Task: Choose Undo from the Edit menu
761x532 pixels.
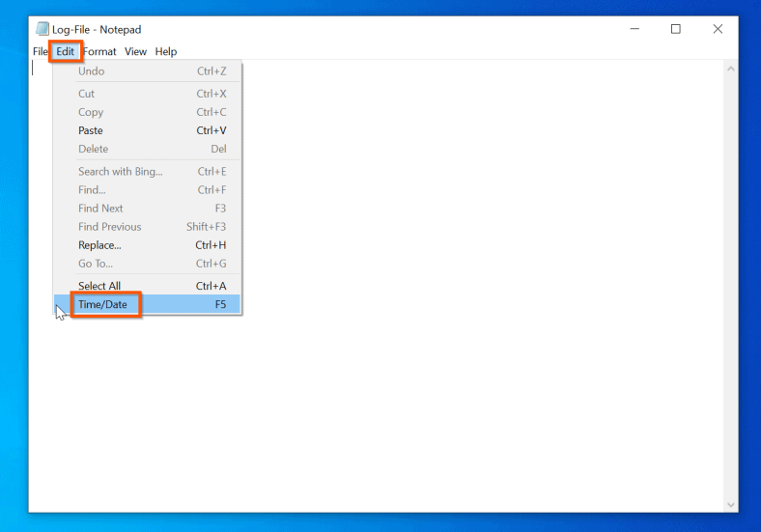Action: tap(147, 71)
